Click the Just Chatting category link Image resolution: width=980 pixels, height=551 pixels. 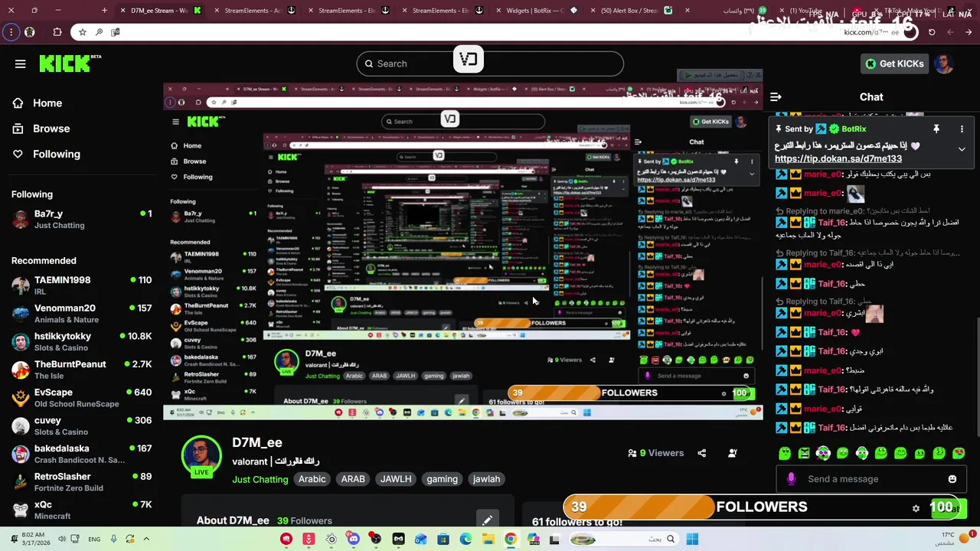[x=260, y=479]
